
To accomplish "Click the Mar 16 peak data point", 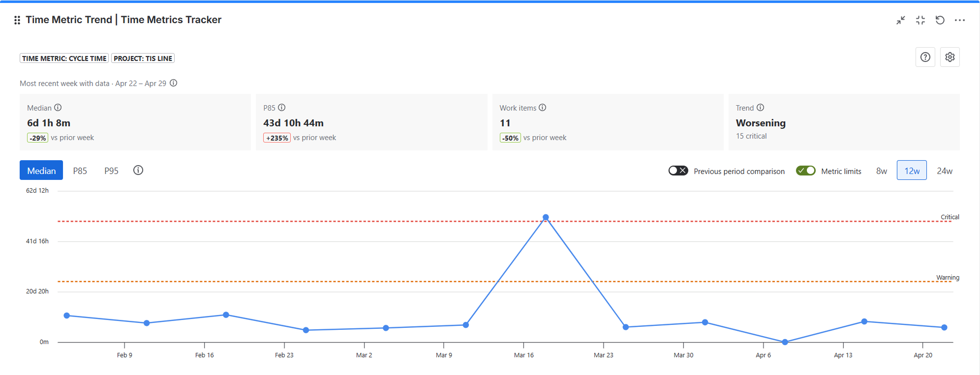I will click(x=546, y=217).
